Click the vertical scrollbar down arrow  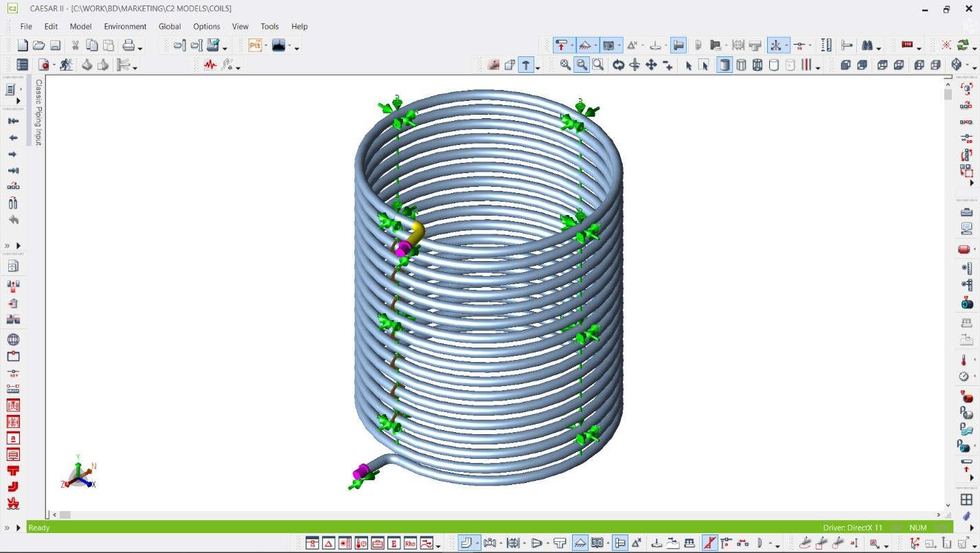(x=948, y=506)
